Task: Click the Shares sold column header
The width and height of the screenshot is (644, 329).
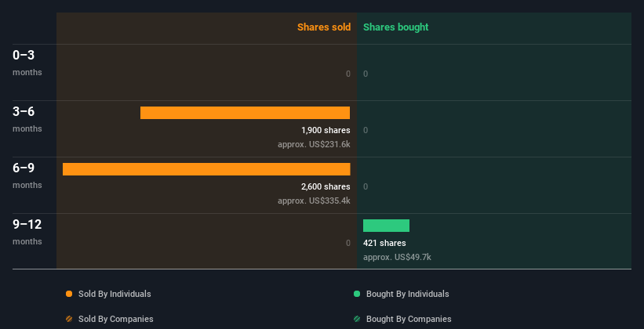Action: (x=324, y=27)
